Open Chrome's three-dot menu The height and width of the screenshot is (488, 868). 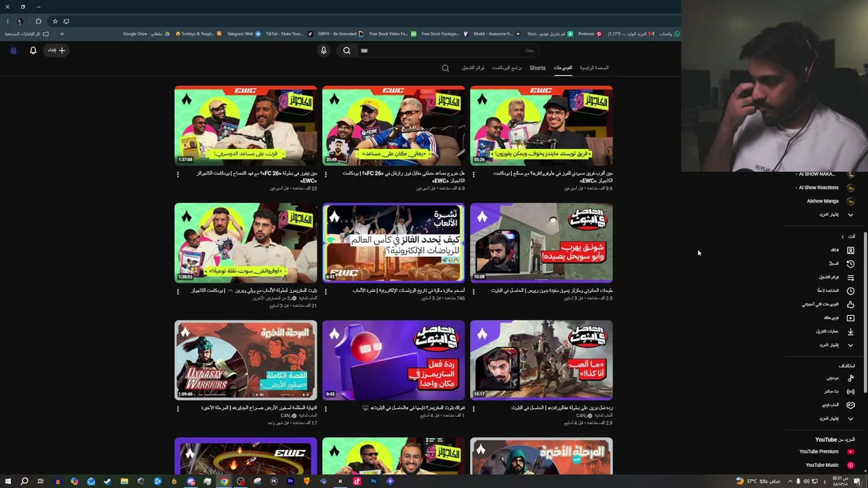[x=7, y=21]
